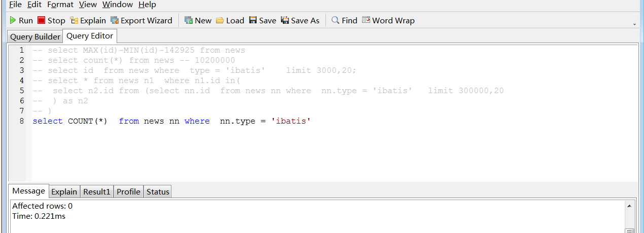Stop query execution with the red Stop icon

pos(51,21)
